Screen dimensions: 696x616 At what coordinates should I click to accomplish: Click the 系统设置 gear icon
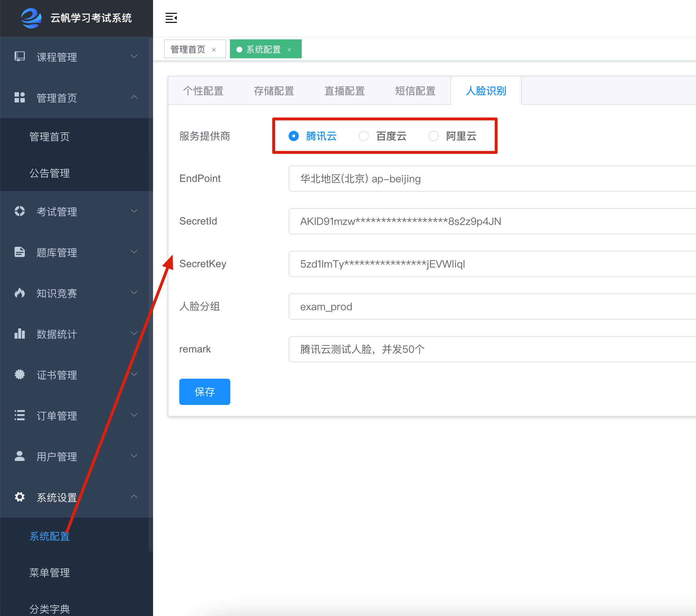coord(20,497)
